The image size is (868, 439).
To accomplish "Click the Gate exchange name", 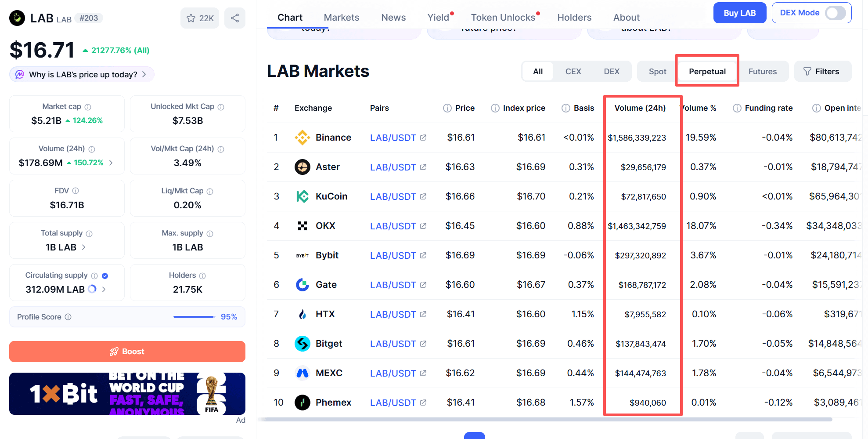I will 326,285.
